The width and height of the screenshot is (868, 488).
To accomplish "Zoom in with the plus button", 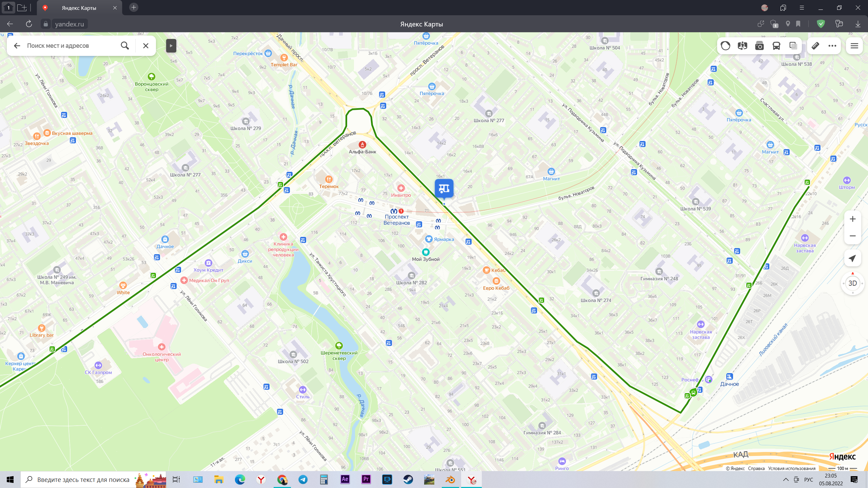I will pos(852,219).
